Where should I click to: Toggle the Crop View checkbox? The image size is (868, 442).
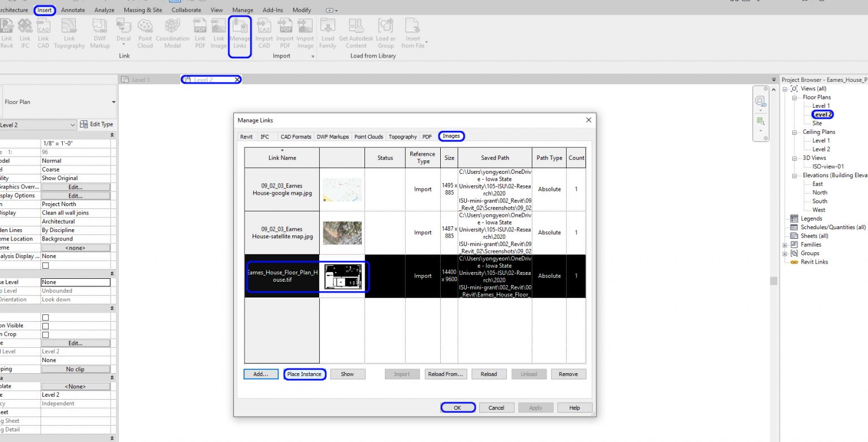tap(46, 316)
